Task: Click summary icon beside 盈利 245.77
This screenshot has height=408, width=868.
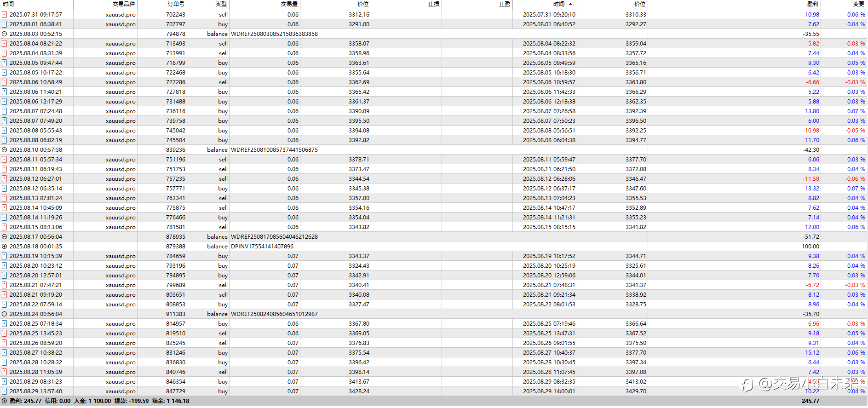Action: (x=5, y=401)
